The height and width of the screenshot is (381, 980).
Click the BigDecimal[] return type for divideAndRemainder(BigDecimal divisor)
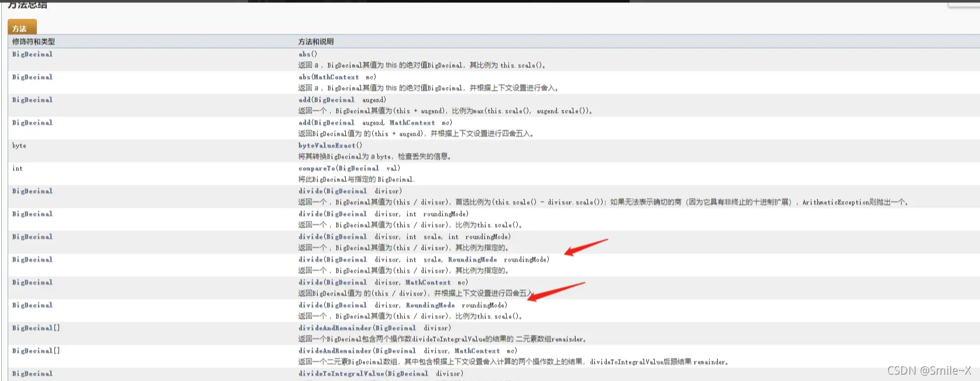coord(36,327)
